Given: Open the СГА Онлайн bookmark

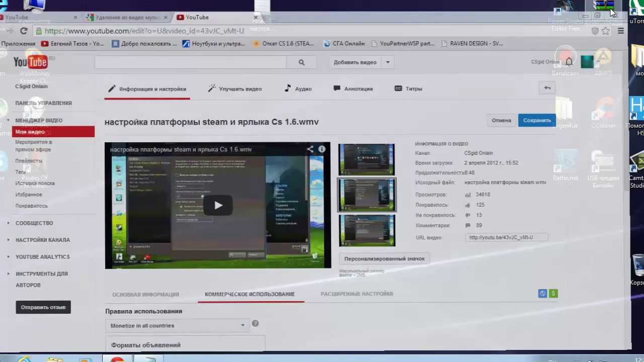Looking at the screenshot, I should [344, 44].
